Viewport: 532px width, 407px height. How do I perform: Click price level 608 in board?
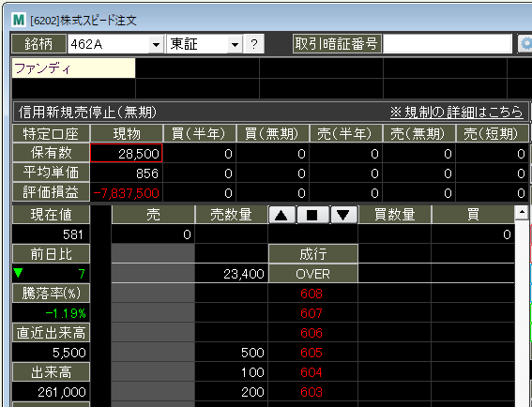312,294
